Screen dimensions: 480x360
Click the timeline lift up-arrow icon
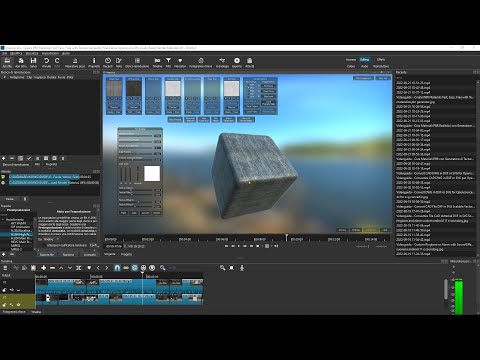[x=61, y=268]
